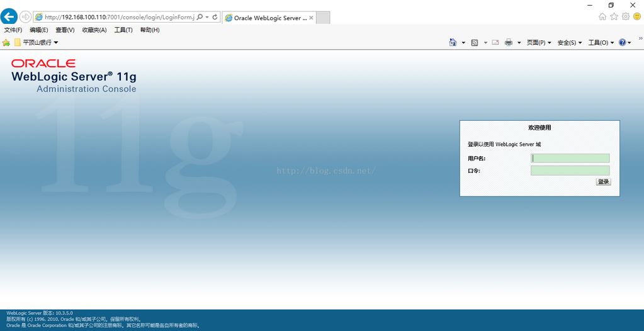The height and width of the screenshot is (331, 644).
Task: Open a new blank tab
Action: (323, 18)
